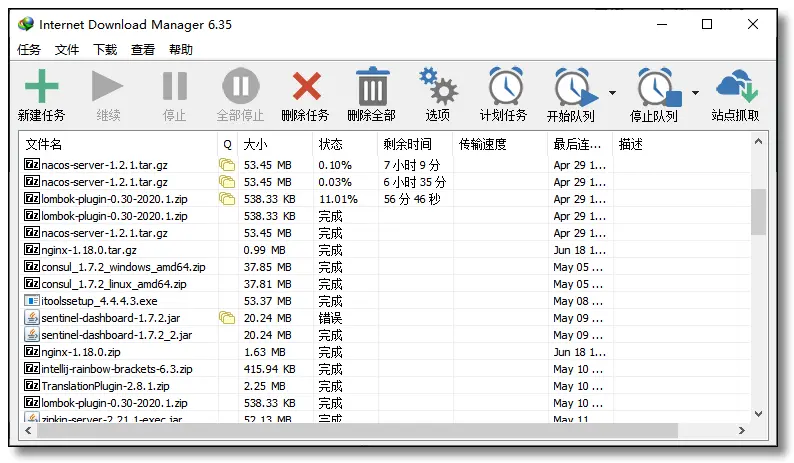Open the 帮助 menu
The width and height of the screenshot is (794, 463).
pos(181,50)
